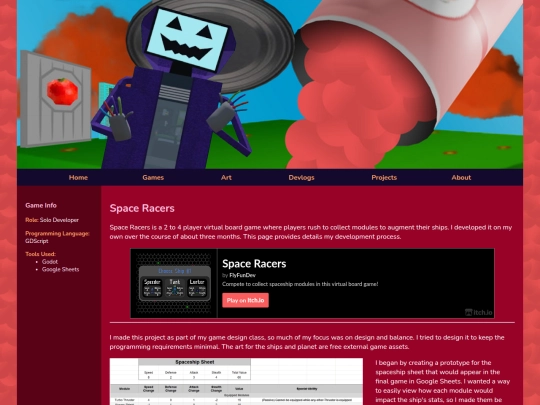Select the Space Racers page heading
This screenshot has height=405, width=540.
click(x=142, y=208)
